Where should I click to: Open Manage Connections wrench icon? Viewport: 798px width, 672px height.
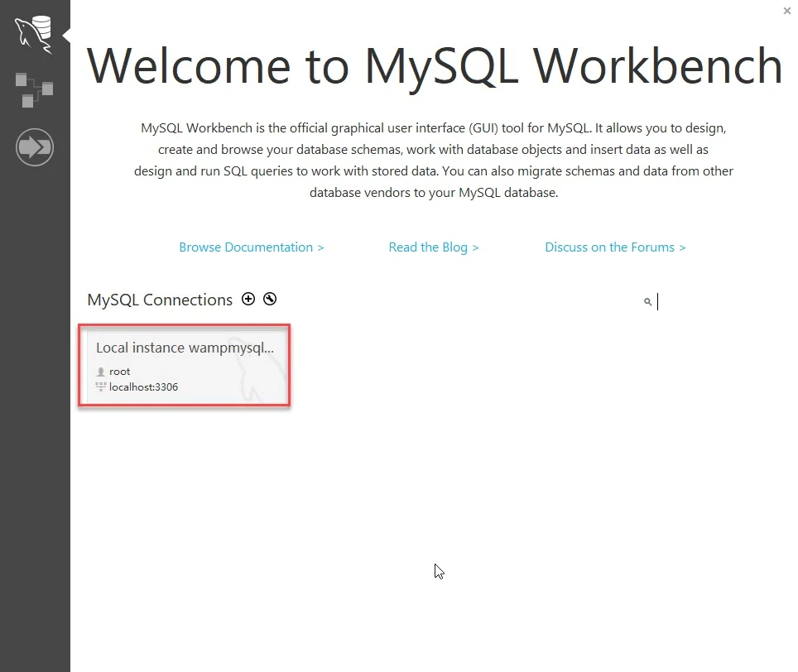[270, 299]
